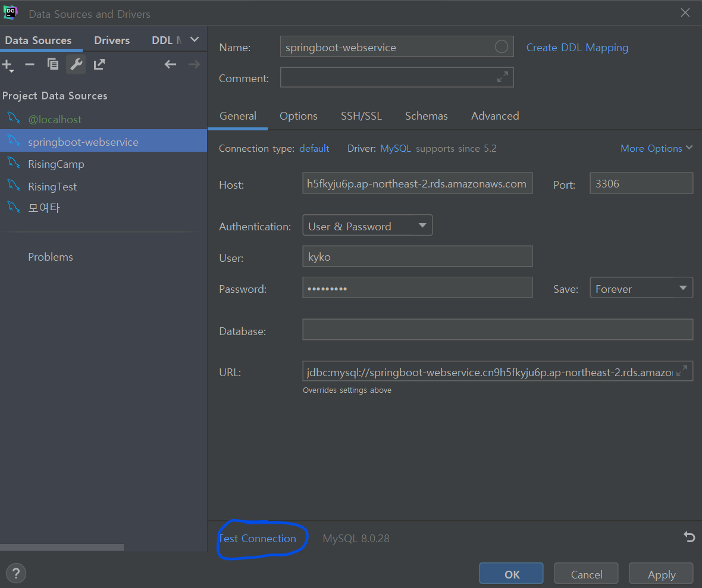Open the Options tab
This screenshot has width=702, height=588.
point(299,116)
